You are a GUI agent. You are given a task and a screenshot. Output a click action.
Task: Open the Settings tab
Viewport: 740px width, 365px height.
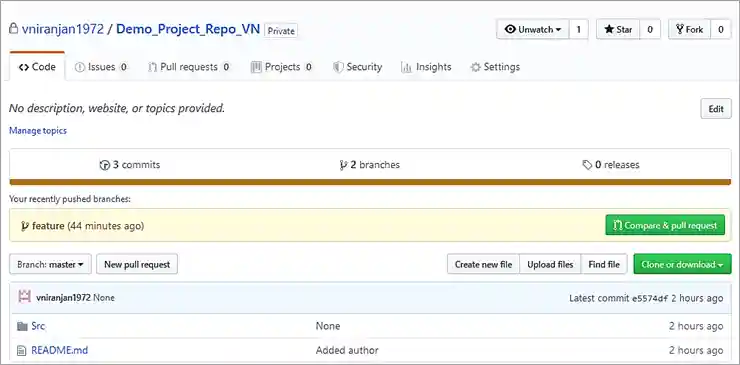click(x=495, y=67)
